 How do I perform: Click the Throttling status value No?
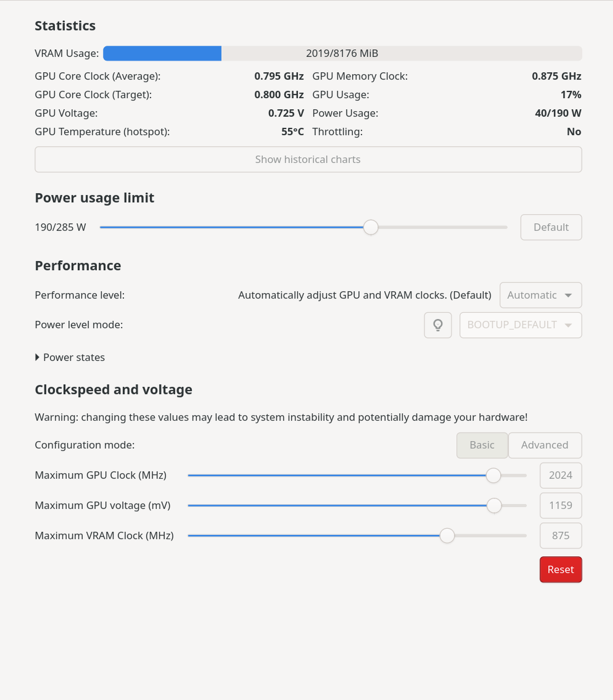[574, 132]
